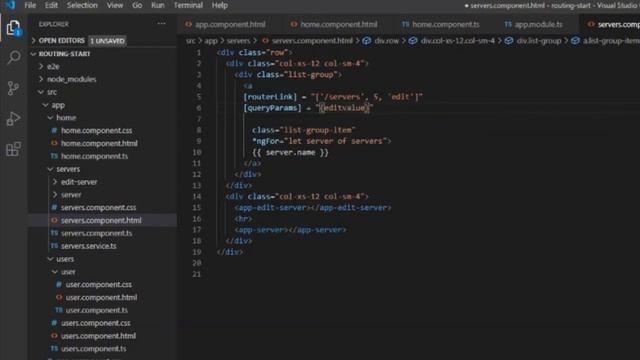This screenshot has height=360, width=640.
Task: Click the editvalue text in queryParams
Action: [345, 108]
